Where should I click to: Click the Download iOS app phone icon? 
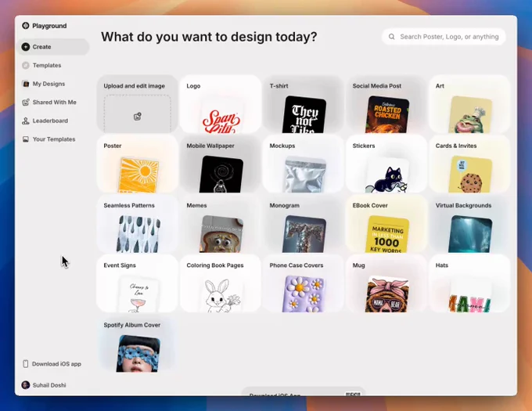tap(26, 364)
